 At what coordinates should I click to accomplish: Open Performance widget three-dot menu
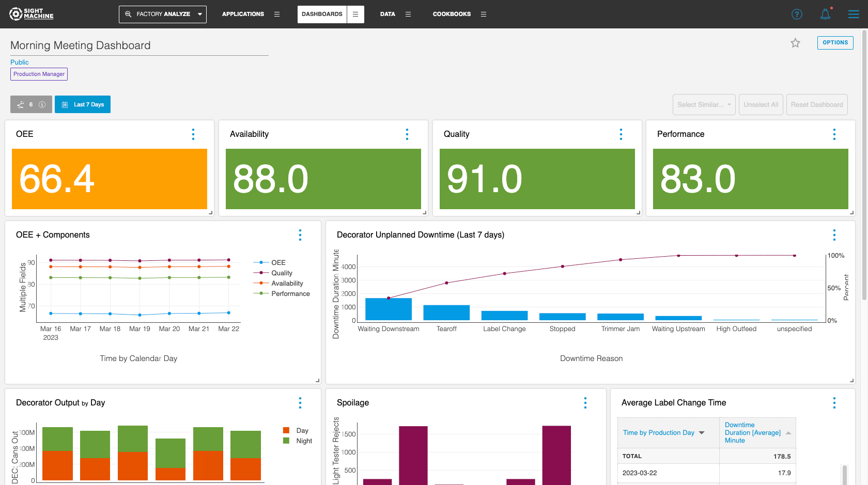click(834, 134)
